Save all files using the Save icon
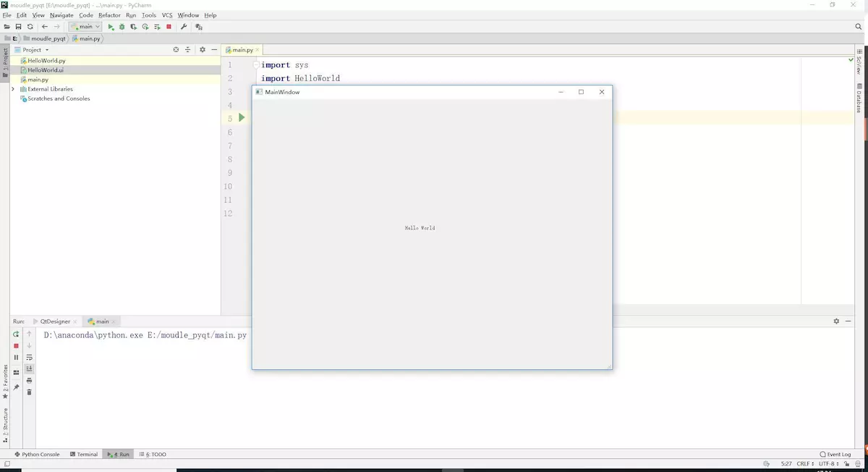The height and width of the screenshot is (472, 868). (18, 27)
